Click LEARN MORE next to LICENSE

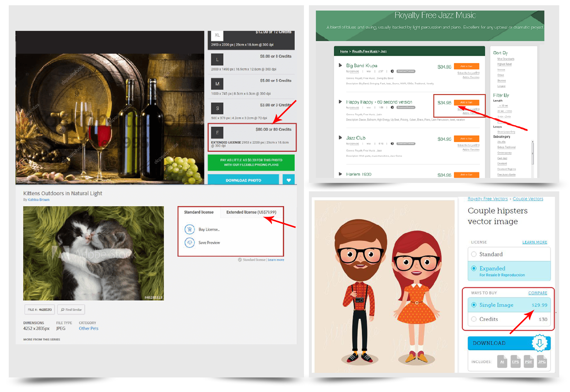click(x=534, y=242)
